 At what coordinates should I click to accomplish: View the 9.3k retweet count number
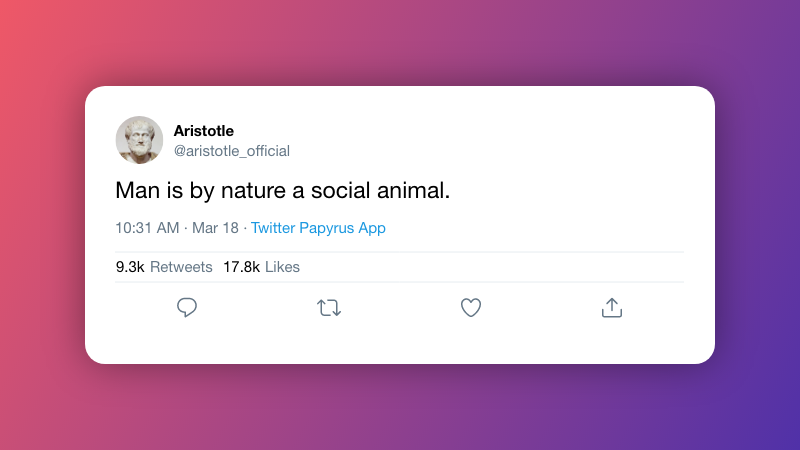tap(130, 267)
